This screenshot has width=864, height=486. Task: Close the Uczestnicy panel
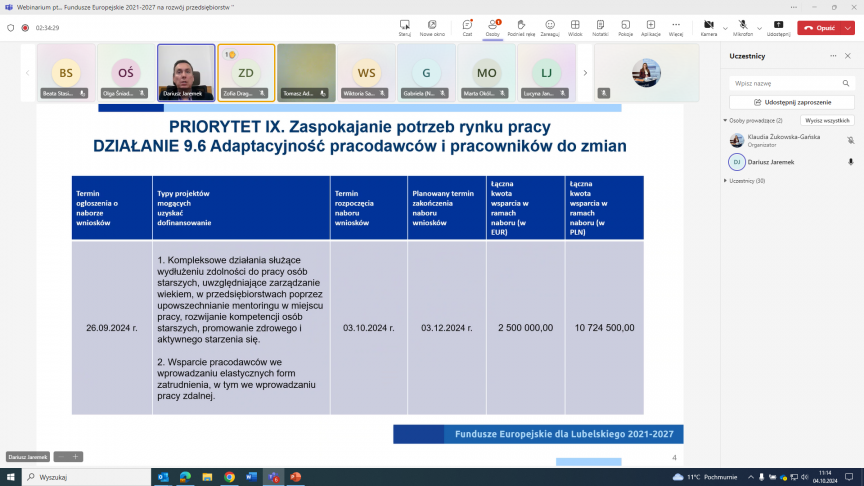pos(848,56)
